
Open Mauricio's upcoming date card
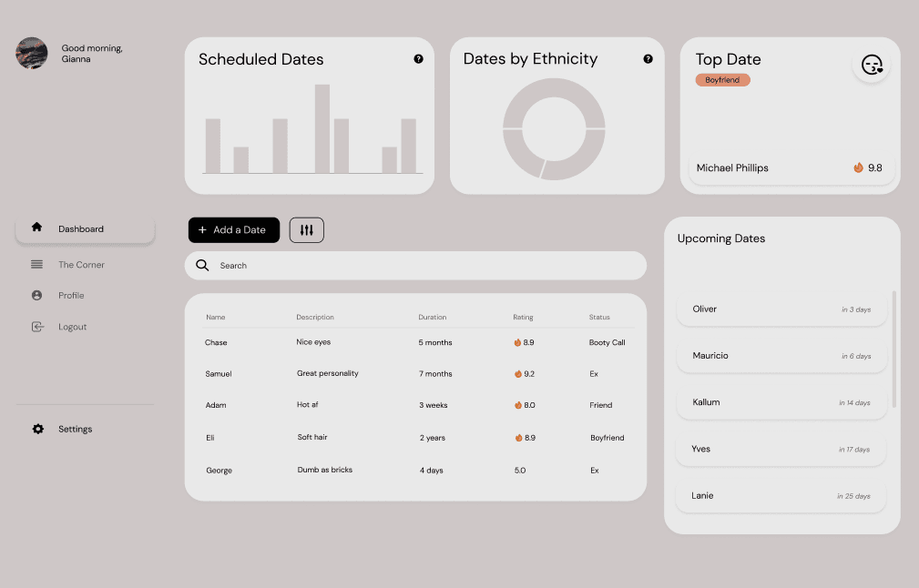pyautogui.click(x=781, y=356)
